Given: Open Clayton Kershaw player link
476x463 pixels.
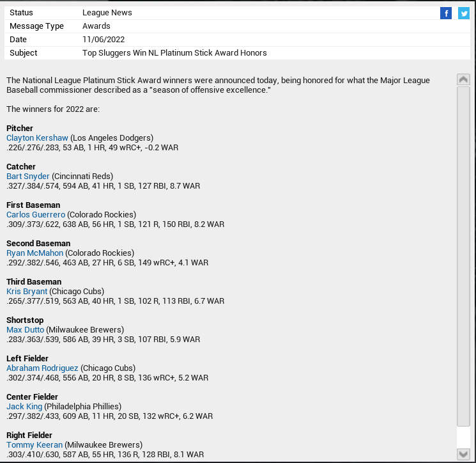Looking at the screenshot, I should click(x=37, y=138).
